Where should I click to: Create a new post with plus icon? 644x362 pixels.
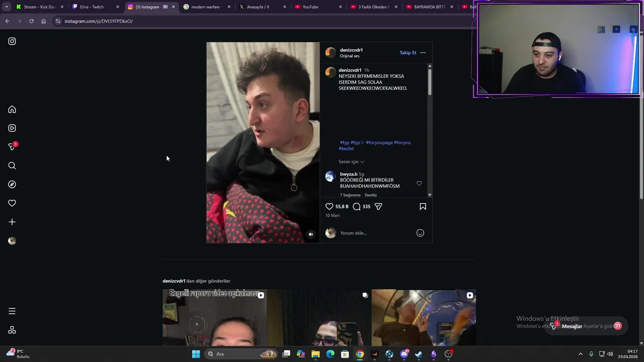[12, 222]
